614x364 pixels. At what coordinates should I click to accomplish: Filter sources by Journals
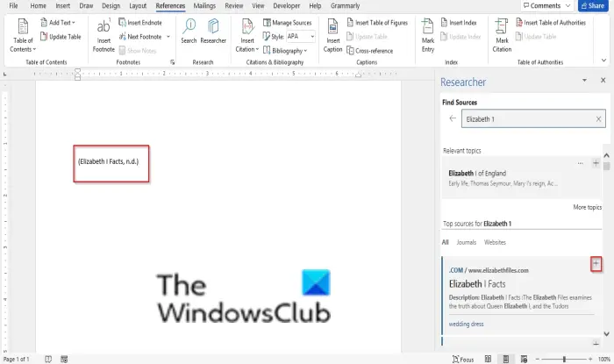pyautogui.click(x=467, y=242)
